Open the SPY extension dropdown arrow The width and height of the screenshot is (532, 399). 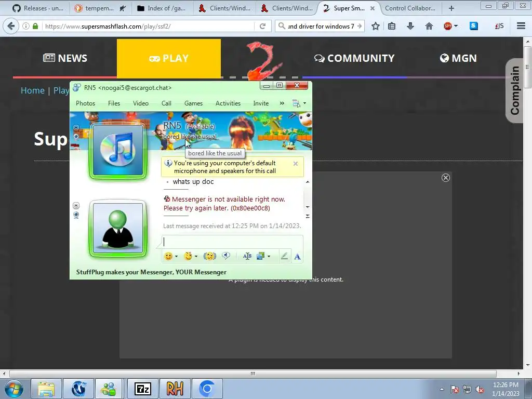click(x=456, y=26)
